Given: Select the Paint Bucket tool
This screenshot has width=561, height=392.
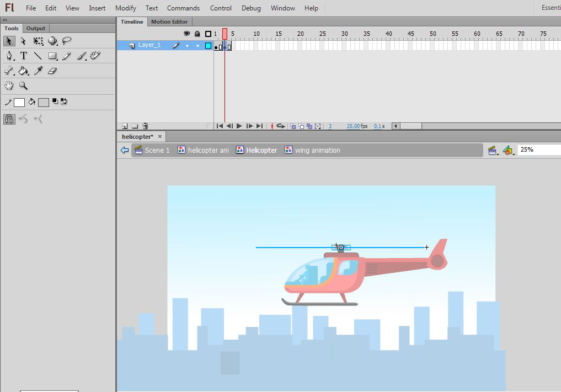Looking at the screenshot, I should point(24,71).
